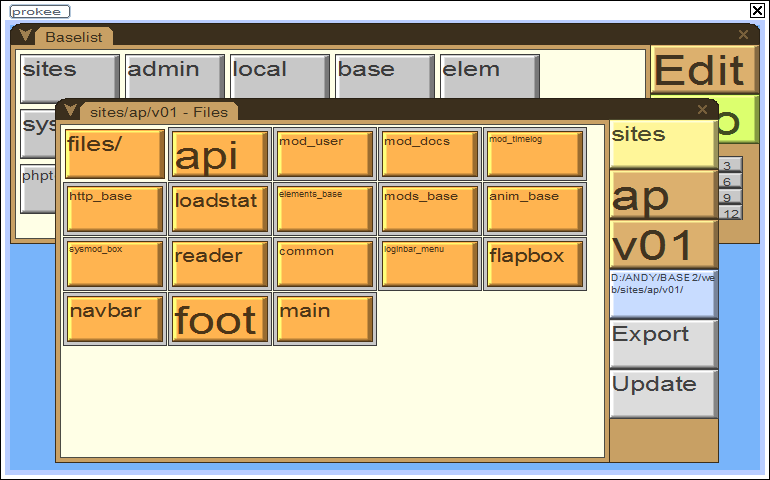The image size is (770, 480).
Task: Click the V-shaped icon in Baselist title bar
Action: click(x=26, y=35)
